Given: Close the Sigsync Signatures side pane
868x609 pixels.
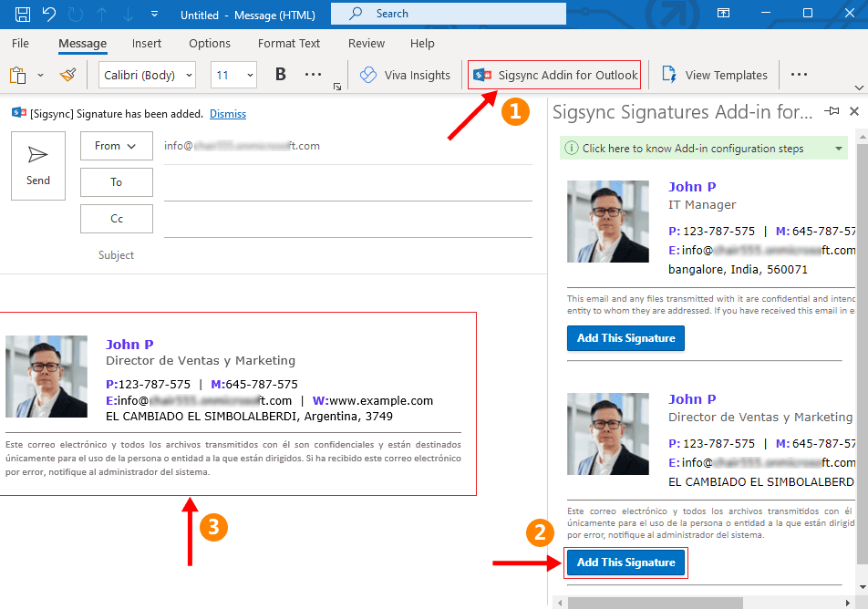Looking at the screenshot, I should point(854,111).
